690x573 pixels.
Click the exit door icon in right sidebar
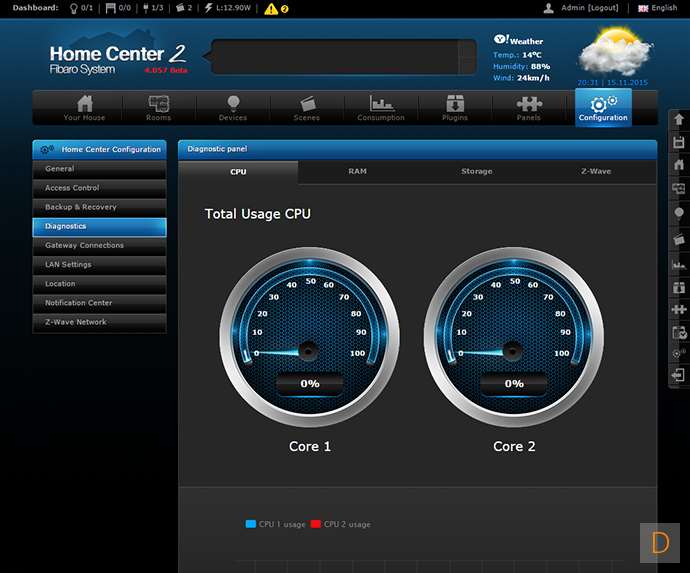[679, 375]
